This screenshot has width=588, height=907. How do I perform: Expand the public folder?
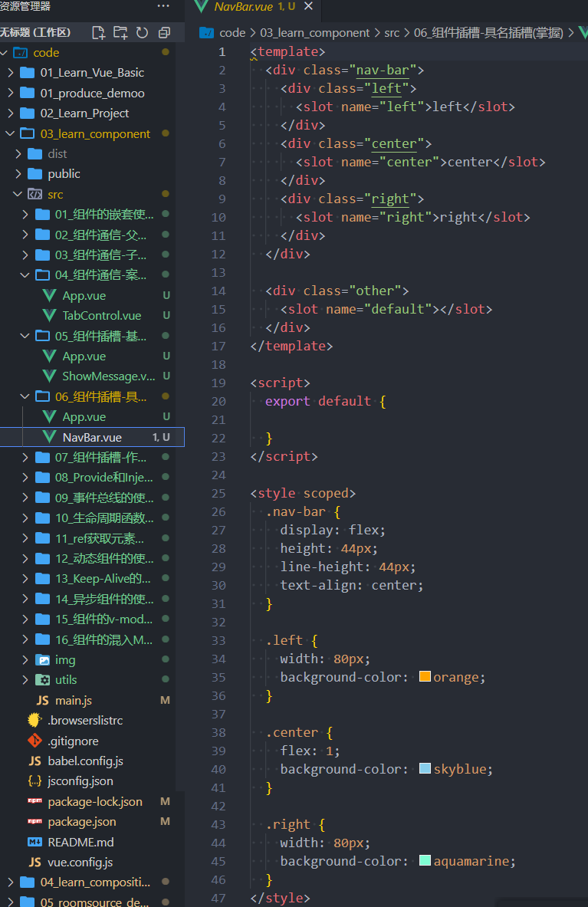18,173
